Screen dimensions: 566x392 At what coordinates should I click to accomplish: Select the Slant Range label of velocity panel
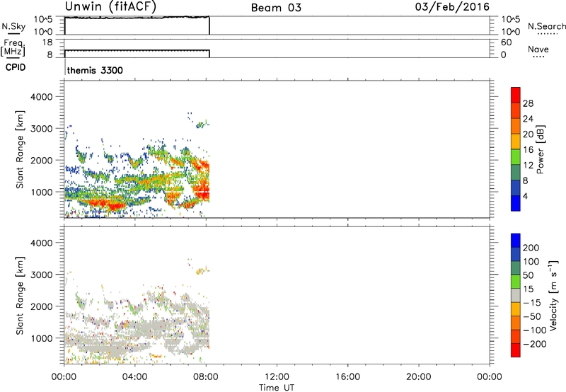pyautogui.click(x=20, y=296)
